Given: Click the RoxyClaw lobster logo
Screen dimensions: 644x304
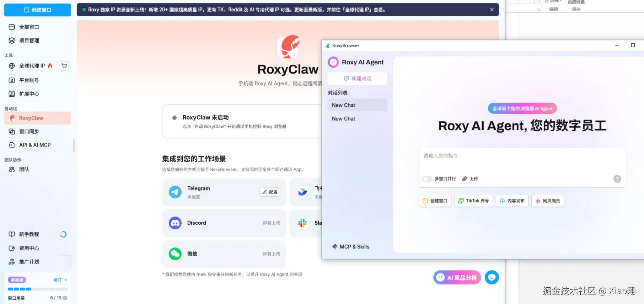Looking at the screenshot, I should [x=288, y=47].
